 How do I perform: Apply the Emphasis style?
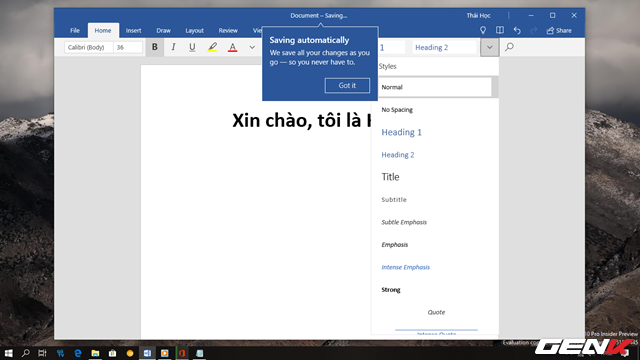tap(435, 244)
